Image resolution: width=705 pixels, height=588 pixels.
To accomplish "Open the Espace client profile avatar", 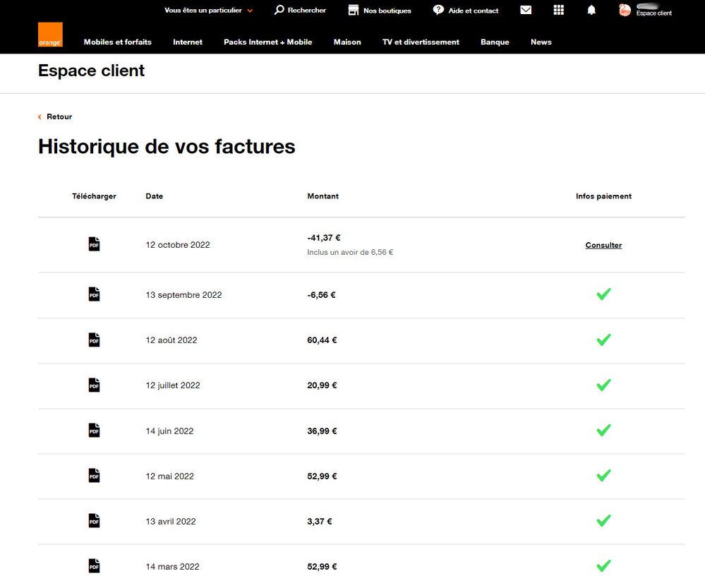I will tap(625, 10).
